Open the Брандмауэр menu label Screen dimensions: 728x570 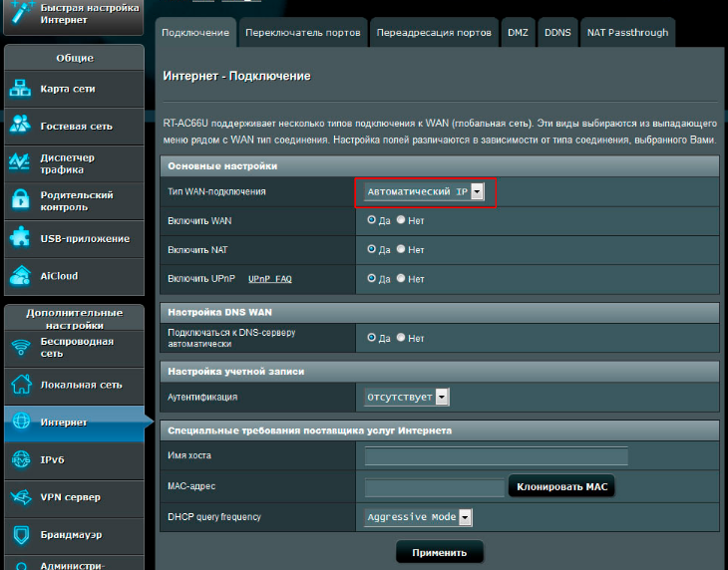[x=71, y=535]
